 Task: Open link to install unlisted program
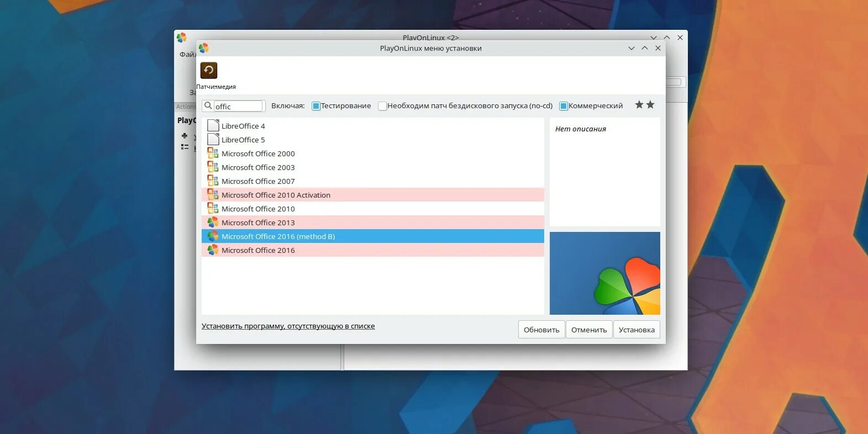click(x=288, y=326)
